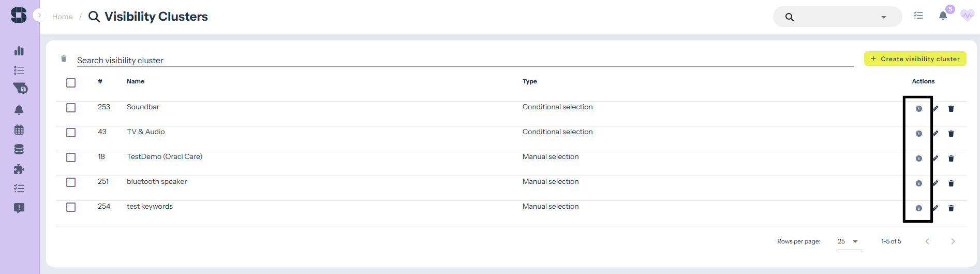Expand the sidebar with the chevron button
980x274 pixels.
(x=39, y=15)
